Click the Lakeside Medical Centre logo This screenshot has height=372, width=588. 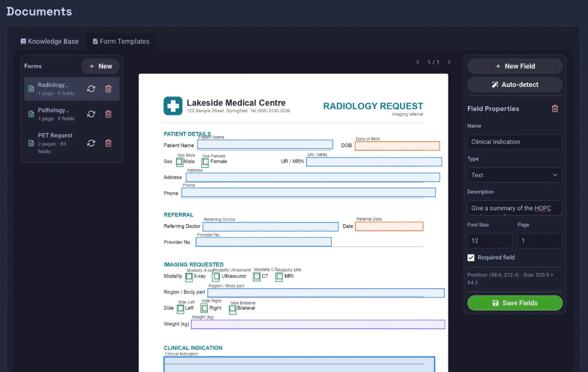point(173,106)
